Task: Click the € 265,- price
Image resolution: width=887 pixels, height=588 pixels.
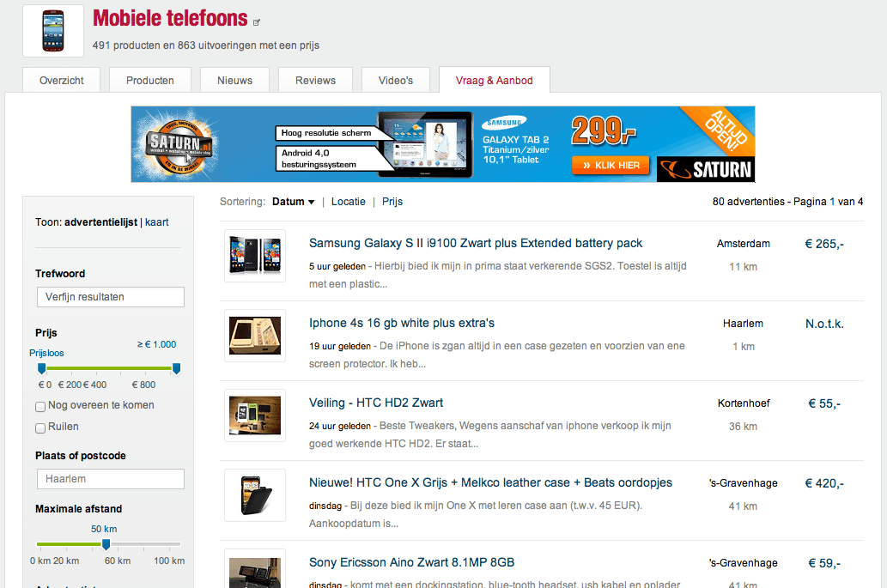Action: [824, 244]
